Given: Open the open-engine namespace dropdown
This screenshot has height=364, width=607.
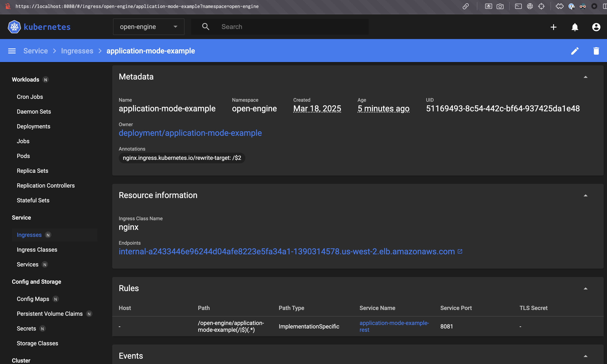Looking at the screenshot, I should pos(149,27).
